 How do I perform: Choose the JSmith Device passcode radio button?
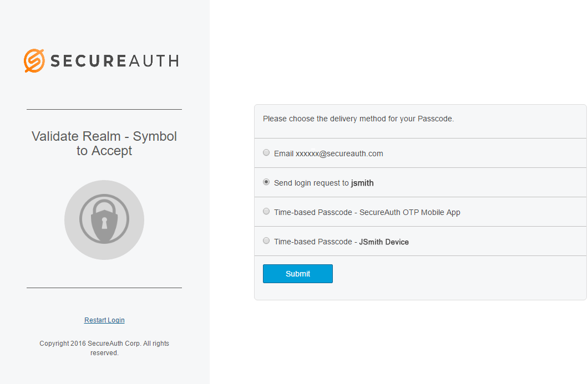pos(266,240)
